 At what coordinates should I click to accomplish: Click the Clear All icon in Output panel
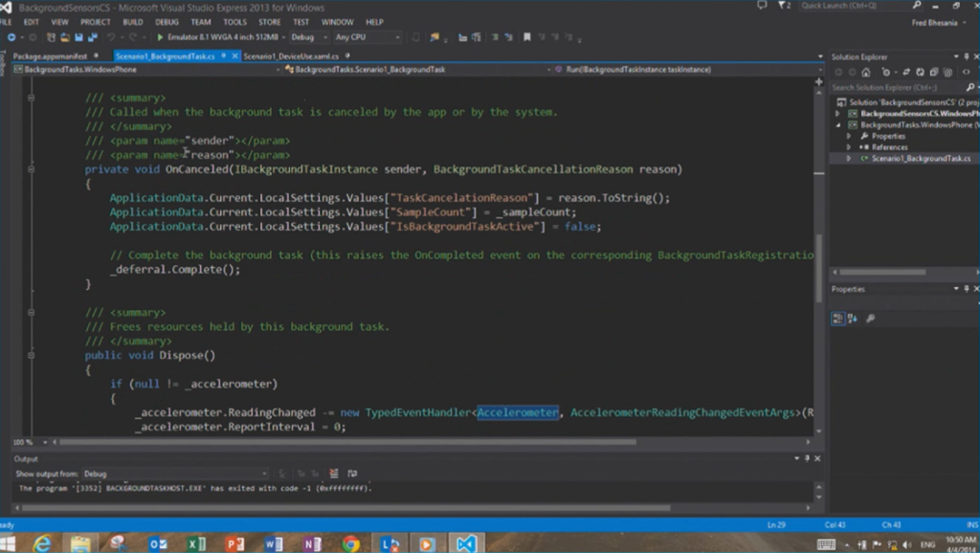point(334,474)
